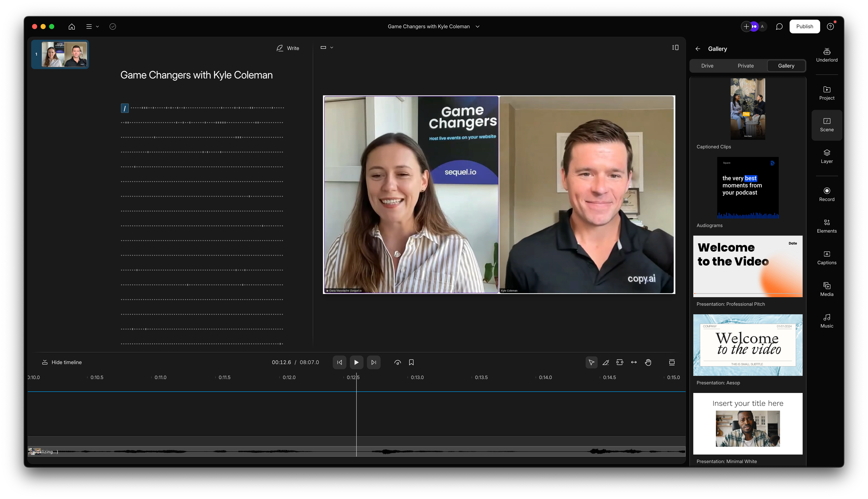The width and height of the screenshot is (868, 499).
Task: Click the total duration 08:07.0
Action: click(x=309, y=362)
